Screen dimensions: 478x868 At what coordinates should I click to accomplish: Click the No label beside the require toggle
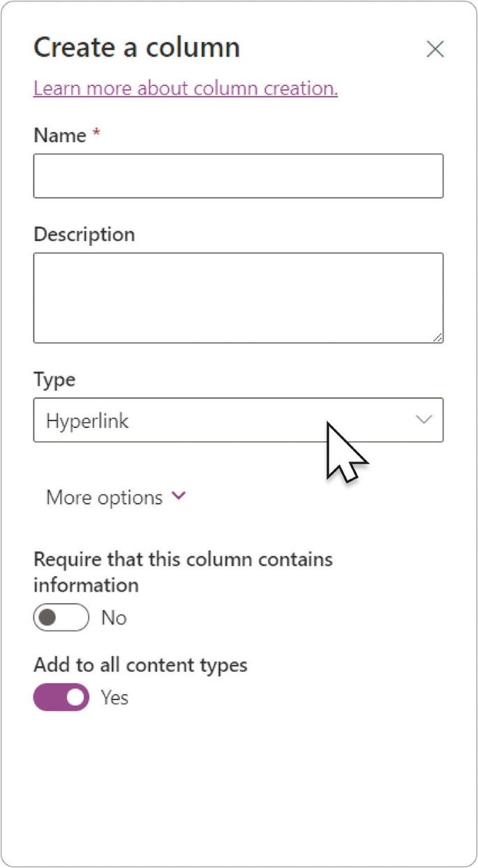click(114, 618)
